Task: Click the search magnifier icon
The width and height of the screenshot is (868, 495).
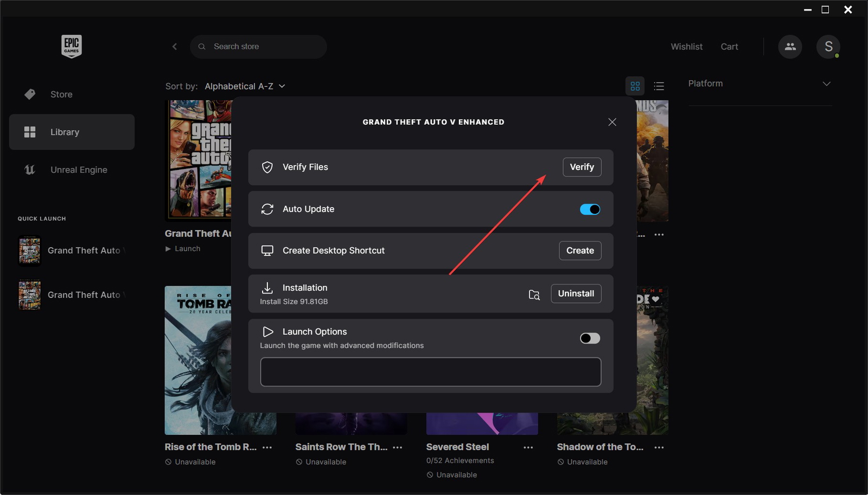Action: (x=201, y=46)
